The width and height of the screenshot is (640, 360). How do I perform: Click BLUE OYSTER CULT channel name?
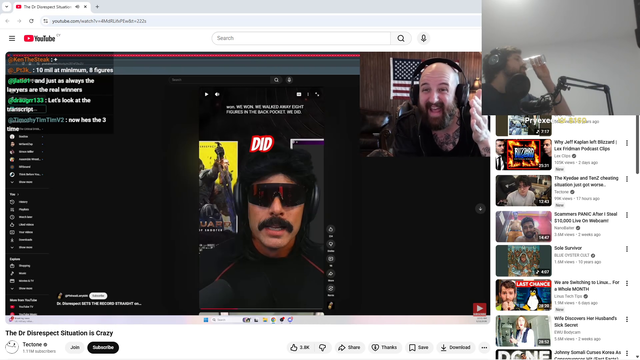click(572, 256)
